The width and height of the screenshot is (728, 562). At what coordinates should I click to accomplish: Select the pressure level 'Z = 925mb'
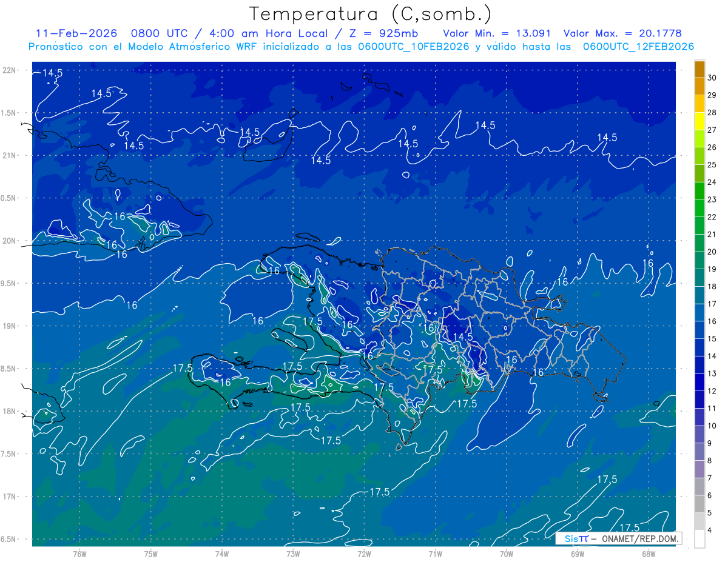[382, 33]
